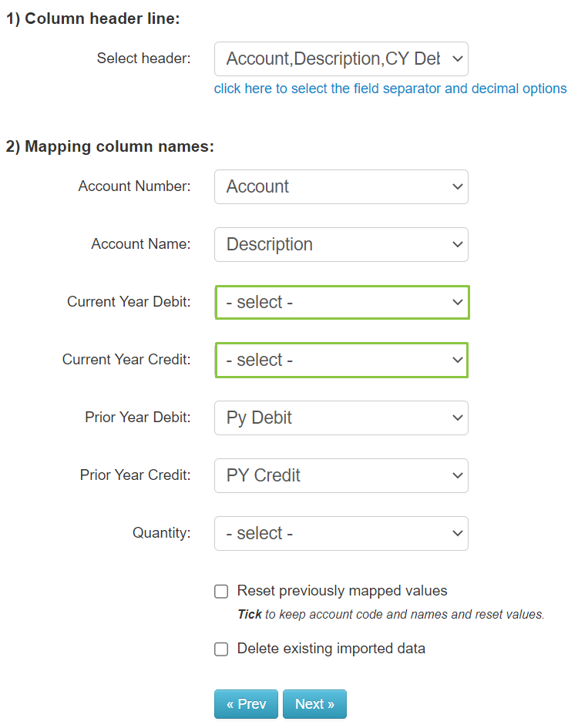Image resolution: width=578 pixels, height=728 pixels.
Task: Click the chevron on the Prior Year Credit selector
Action: click(456, 475)
